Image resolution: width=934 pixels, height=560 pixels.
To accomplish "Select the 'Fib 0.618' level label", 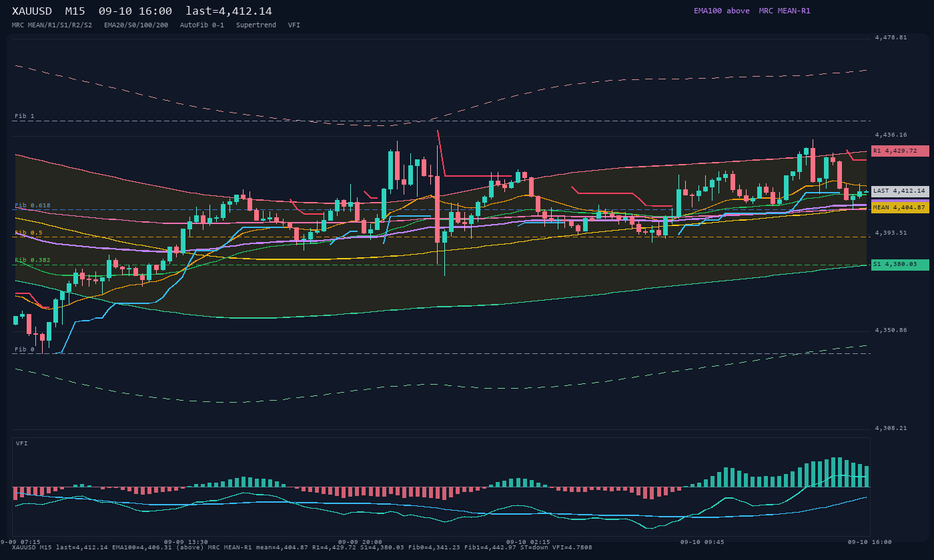I will tap(33, 205).
